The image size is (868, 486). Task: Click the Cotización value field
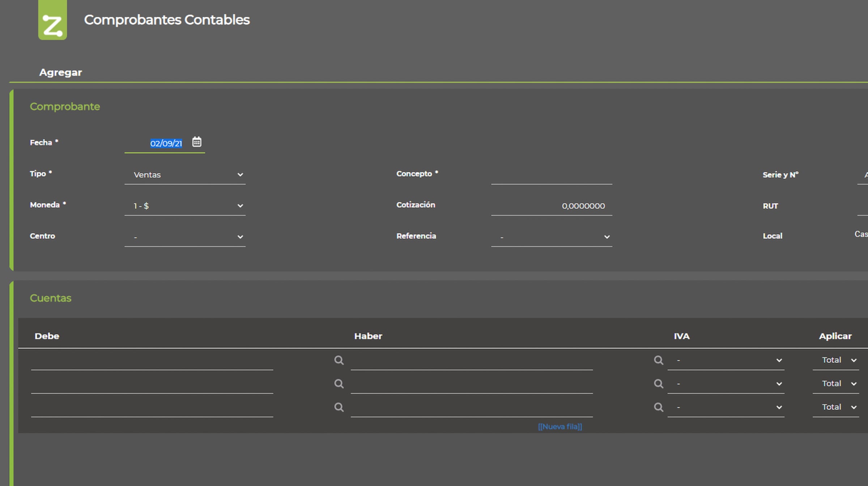552,206
